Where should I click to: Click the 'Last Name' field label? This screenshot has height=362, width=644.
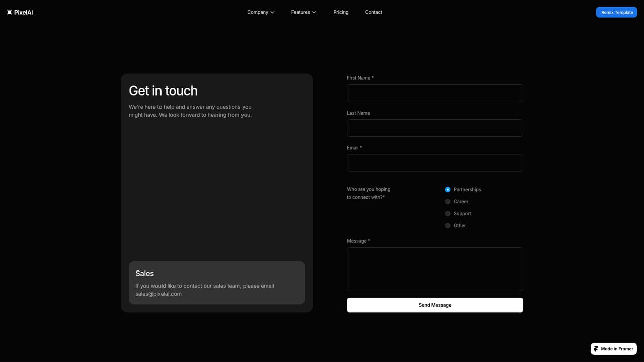pyautogui.click(x=358, y=113)
